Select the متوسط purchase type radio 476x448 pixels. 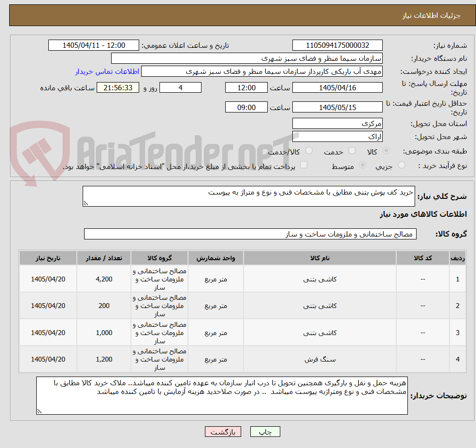pos(362,165)
